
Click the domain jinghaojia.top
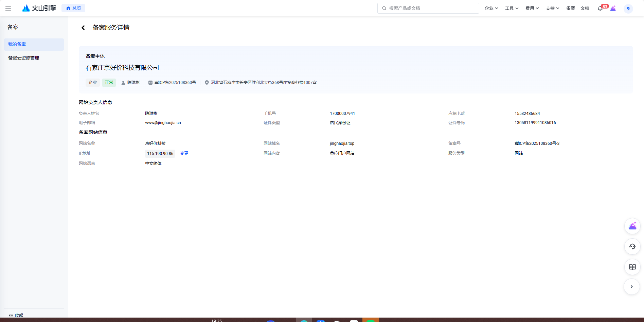point(342,143)
